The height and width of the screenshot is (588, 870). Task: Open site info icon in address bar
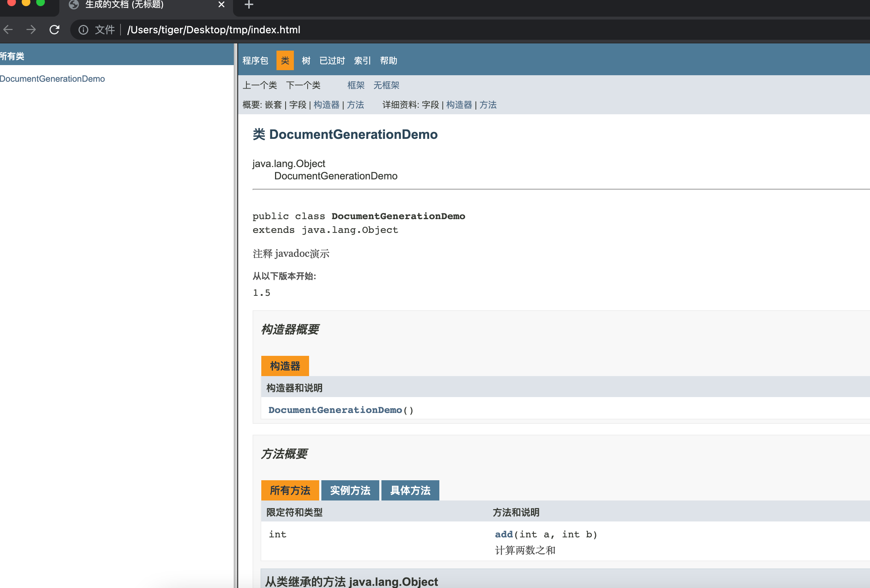83,30
